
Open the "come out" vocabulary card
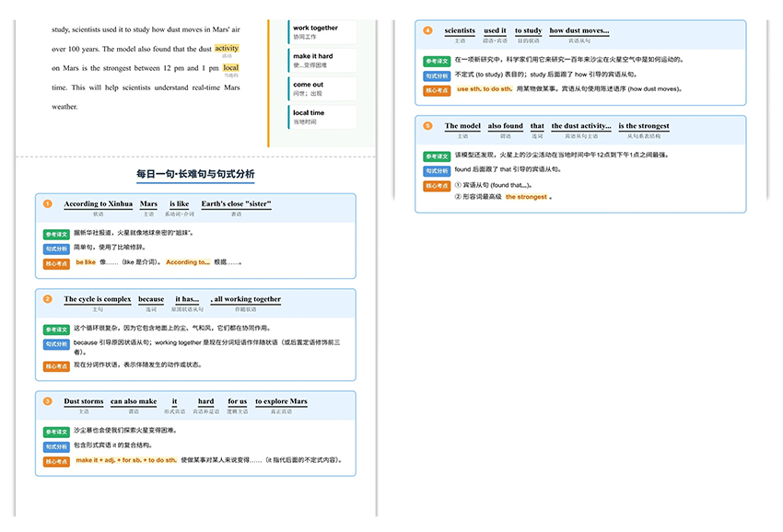[x=321, y=88]
